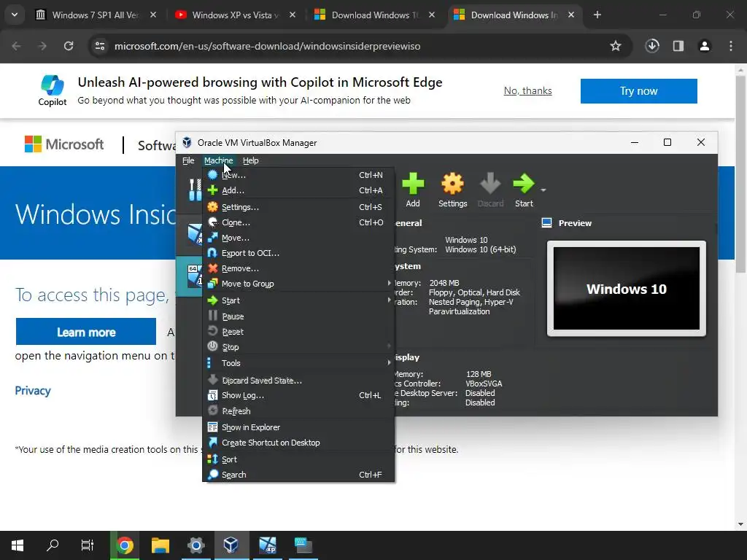The width and height of the screenshot is (747, 560).
Task: Click the Copilot logo in banner
Action: (x=53, y=90)
